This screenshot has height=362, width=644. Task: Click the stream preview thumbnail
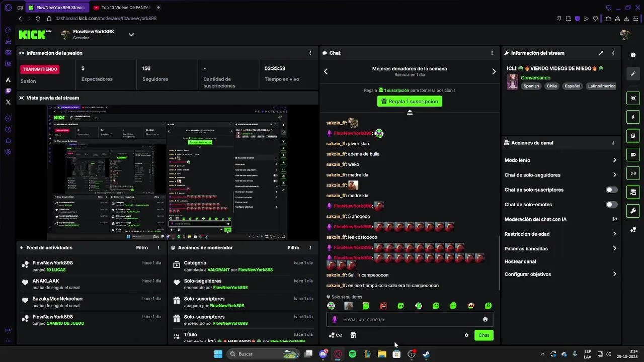[x=168, y=172]
